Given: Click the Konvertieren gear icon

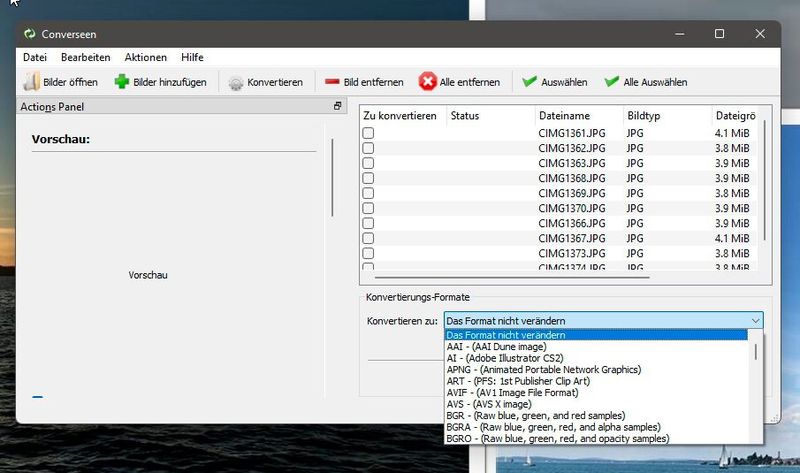Looking at the screenshot, I should click(x=236, y=83).
